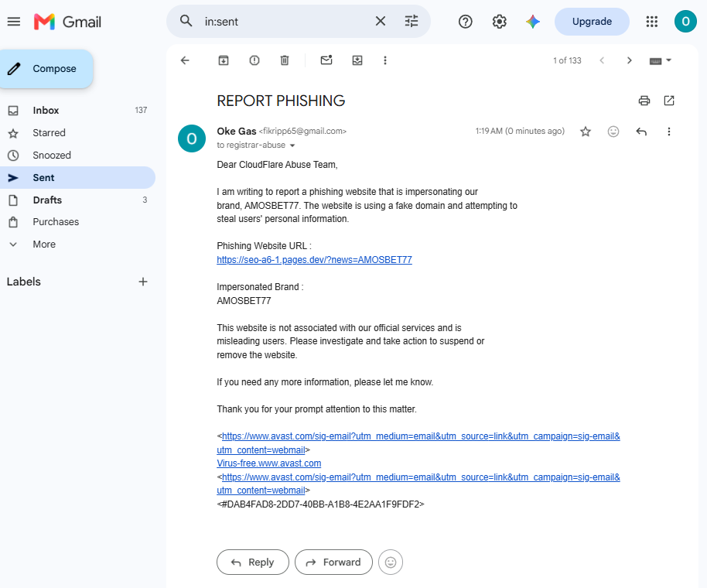This screenshot has height=588, width=707.
Task: Open the account avatar at top right
Action: coord(685,22)
